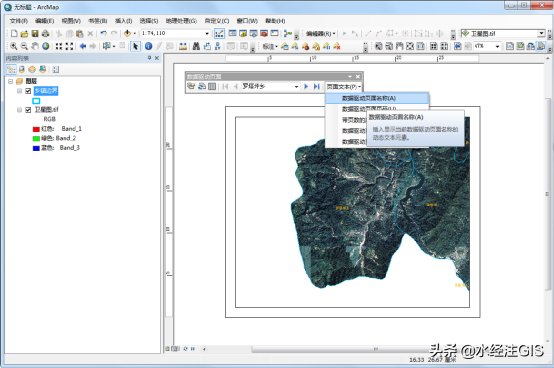Click the red Band_1 color swatch
The image size is (554, 368).
[36, 129]
